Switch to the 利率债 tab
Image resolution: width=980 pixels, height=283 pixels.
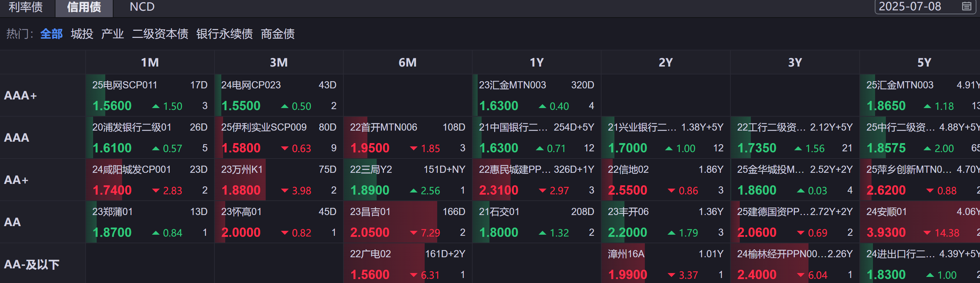tap(26, 7)
